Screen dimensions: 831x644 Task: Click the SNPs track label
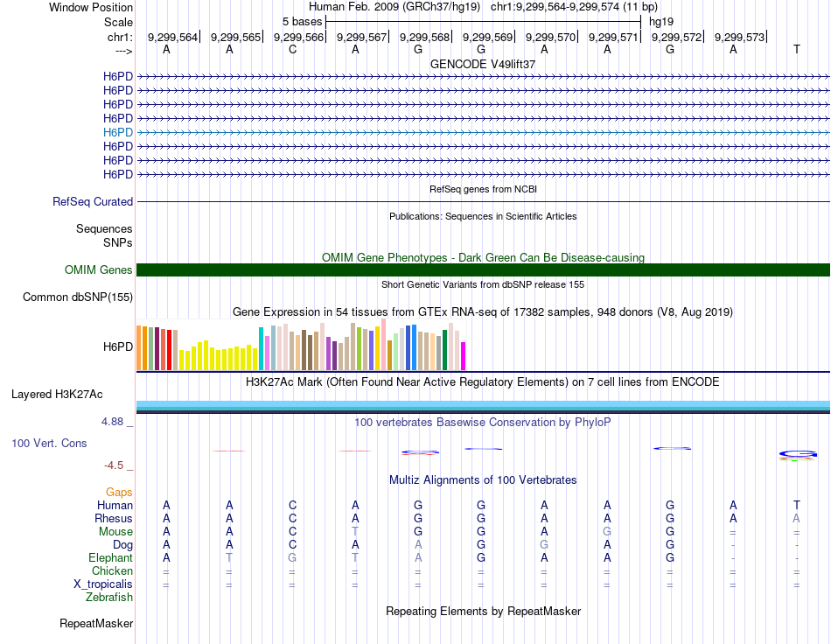[118, 242]
